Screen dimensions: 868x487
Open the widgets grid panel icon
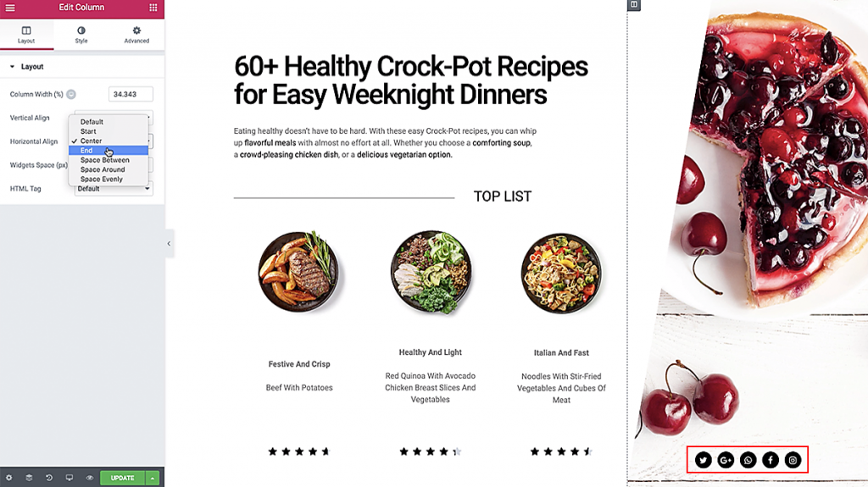click(x=153, y=8)
